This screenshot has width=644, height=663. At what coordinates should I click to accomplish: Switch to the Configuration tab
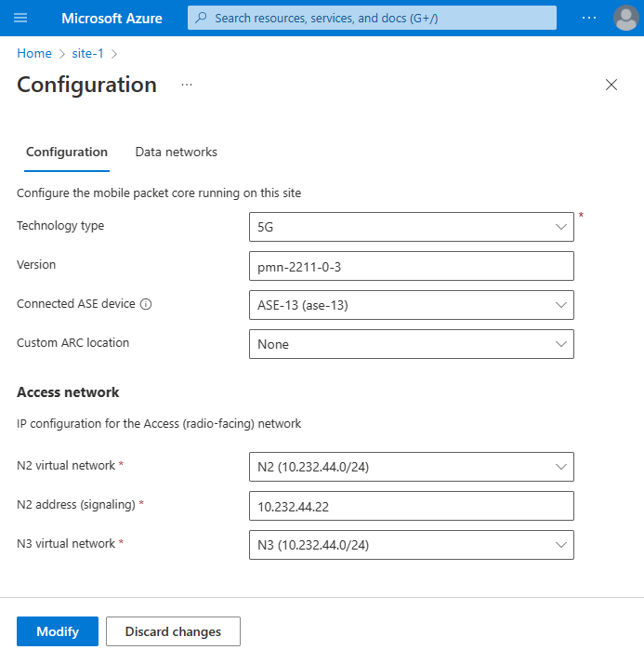[67, 152]
